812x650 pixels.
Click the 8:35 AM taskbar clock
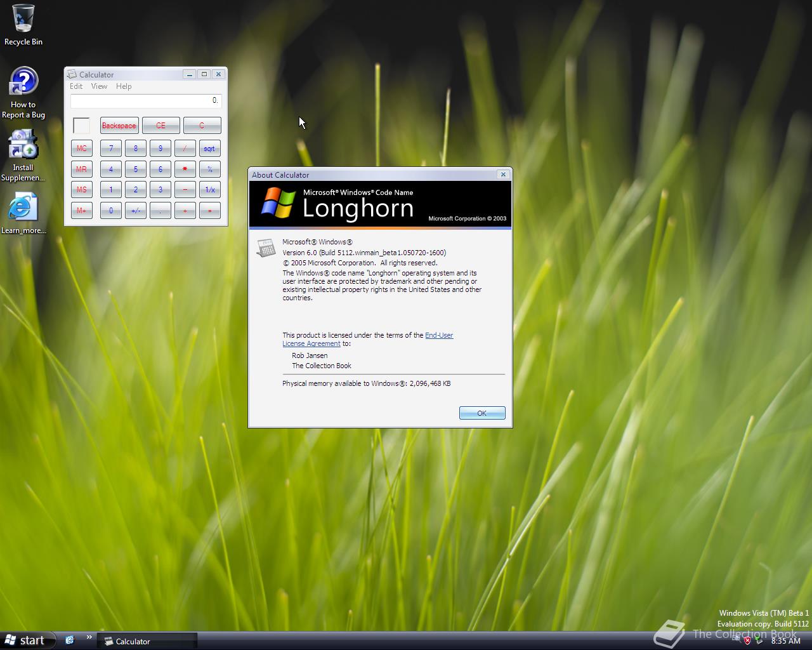pyautogui.click(x=785, y=641)
